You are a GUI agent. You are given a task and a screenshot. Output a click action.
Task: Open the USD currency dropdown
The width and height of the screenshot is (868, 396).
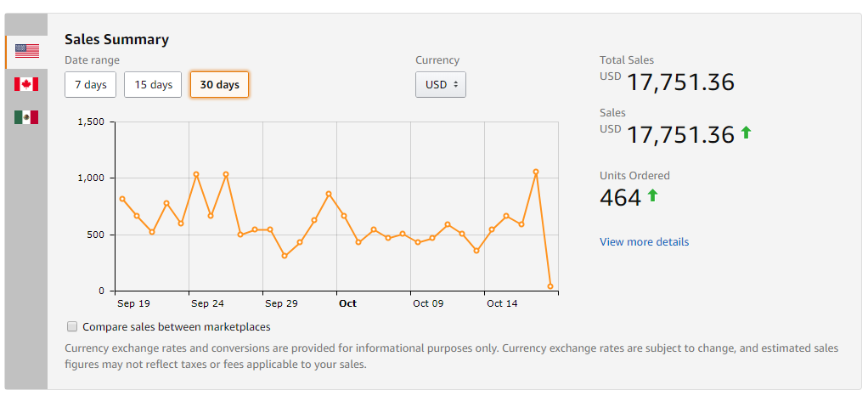441,85
